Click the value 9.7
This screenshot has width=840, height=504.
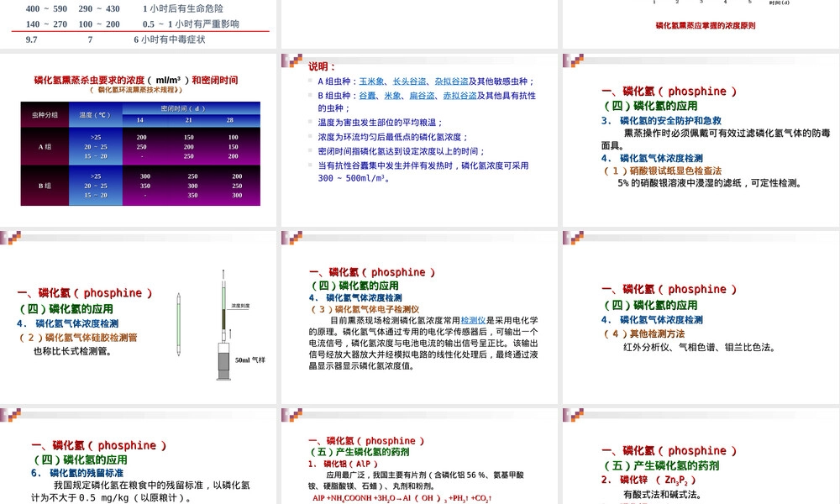pos(32,39)
